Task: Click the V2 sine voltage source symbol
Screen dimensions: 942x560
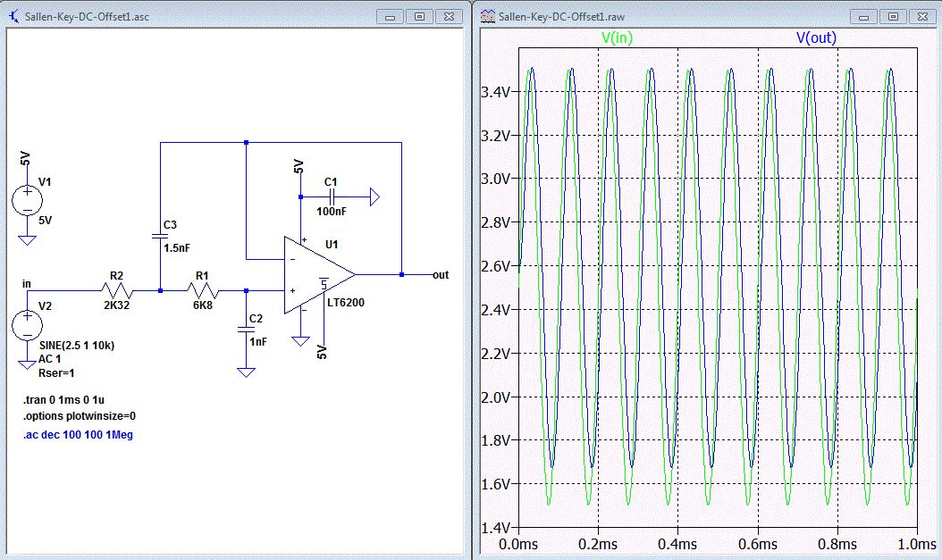Action: [x=27, y=326]
